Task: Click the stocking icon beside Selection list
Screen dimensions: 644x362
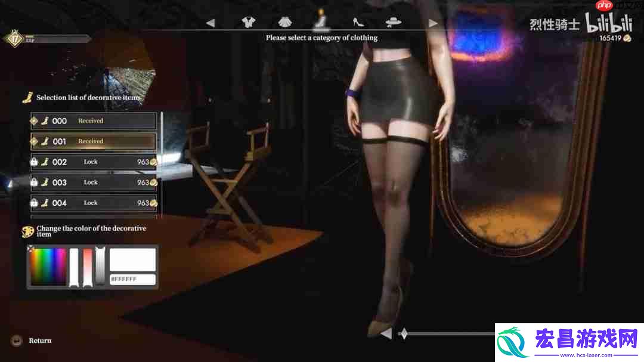Action: point(27,97)
